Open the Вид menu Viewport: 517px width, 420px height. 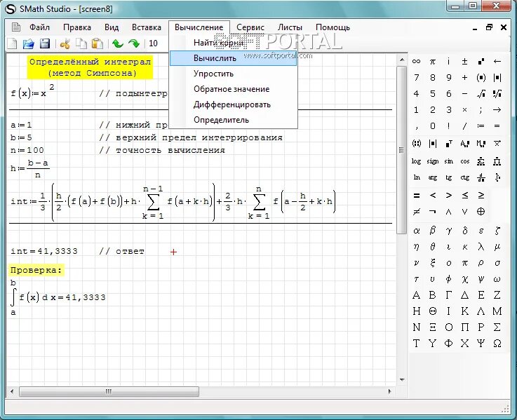(112, 27)
